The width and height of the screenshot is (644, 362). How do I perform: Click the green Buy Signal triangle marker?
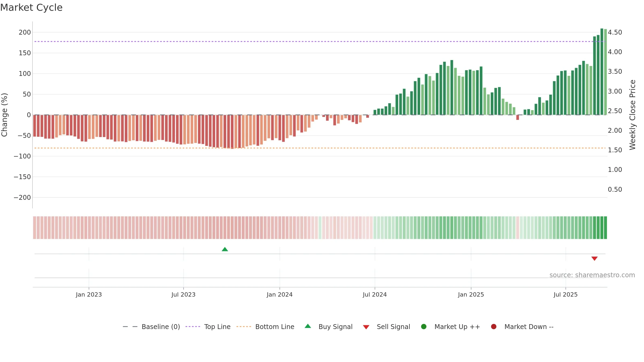point(225,249)
